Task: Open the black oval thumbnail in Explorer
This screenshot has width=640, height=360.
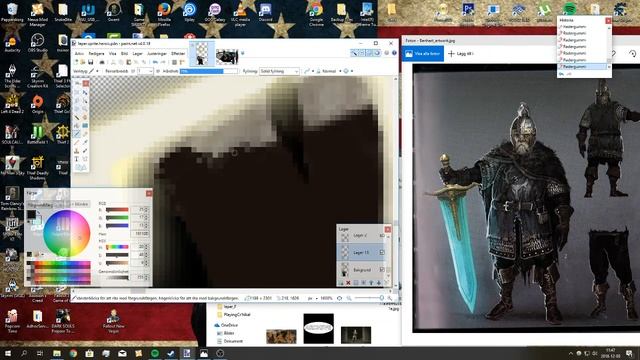Action: tap(318, 328)
